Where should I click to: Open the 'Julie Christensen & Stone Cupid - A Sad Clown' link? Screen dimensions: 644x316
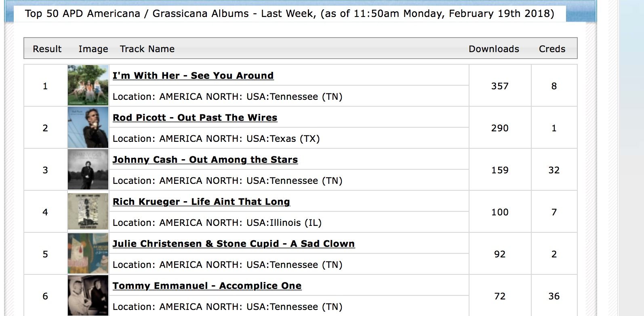tap(234, 244)
